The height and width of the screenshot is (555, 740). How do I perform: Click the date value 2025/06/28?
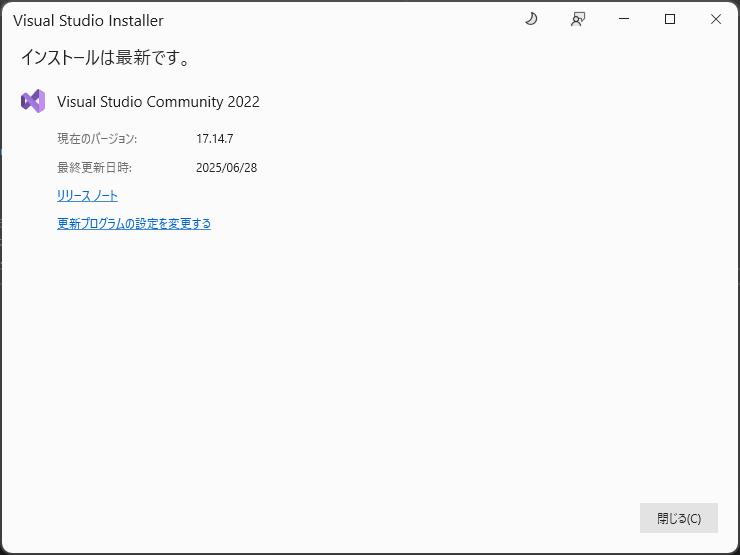tap(227, 168)
